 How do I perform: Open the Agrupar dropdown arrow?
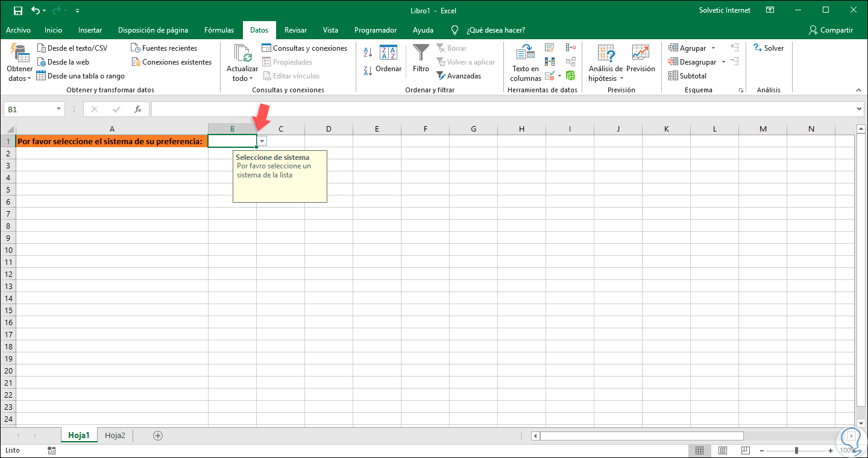[713, 48]
